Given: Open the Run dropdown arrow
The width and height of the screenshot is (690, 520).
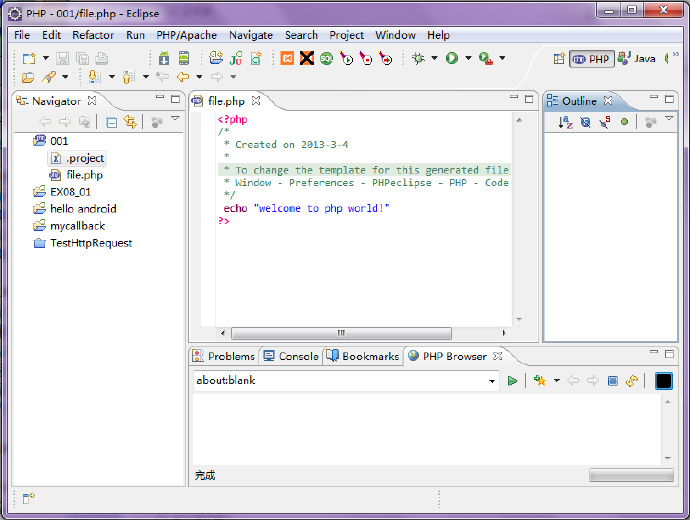Looking at the screenshot, I should (468, 58).
